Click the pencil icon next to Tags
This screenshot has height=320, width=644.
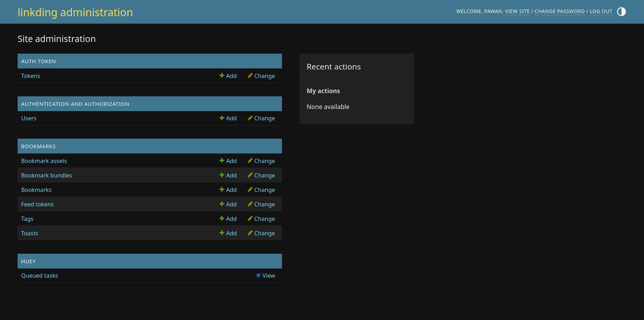point(250,218)
